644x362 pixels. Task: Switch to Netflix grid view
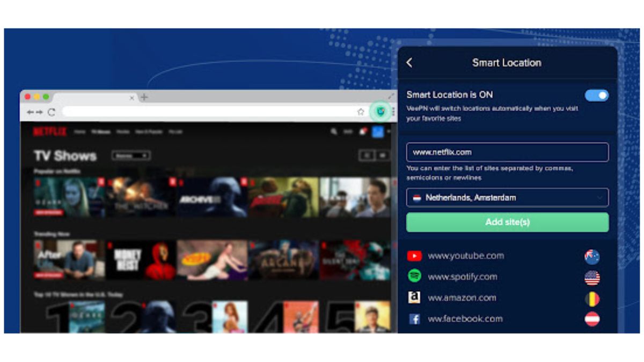383,156
